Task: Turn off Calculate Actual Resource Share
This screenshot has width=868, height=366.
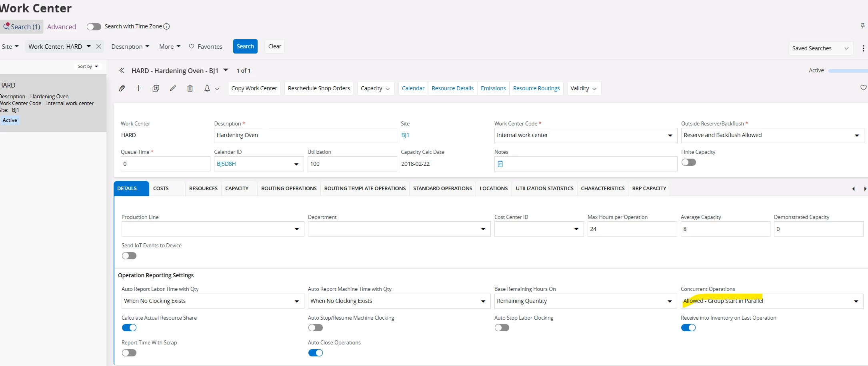Action: click(x=129, y=328)
